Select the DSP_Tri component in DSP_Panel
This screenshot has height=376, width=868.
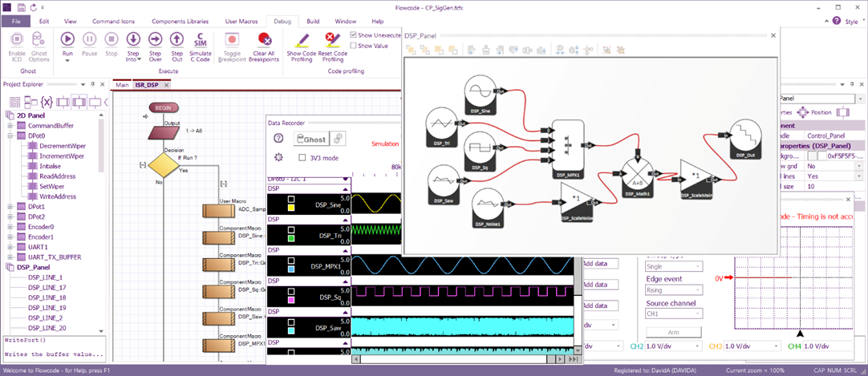[442, 127]
